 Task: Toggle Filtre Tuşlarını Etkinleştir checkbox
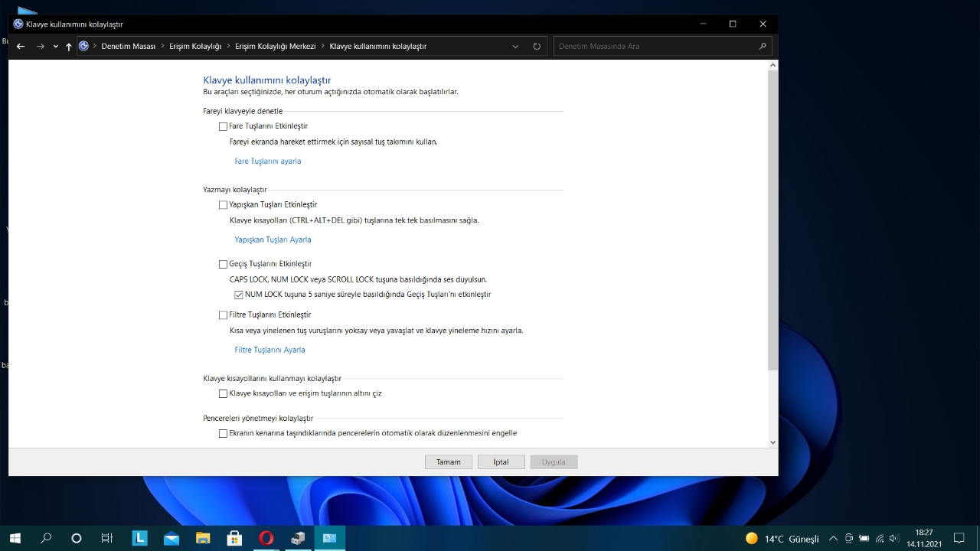coord(224,315)
